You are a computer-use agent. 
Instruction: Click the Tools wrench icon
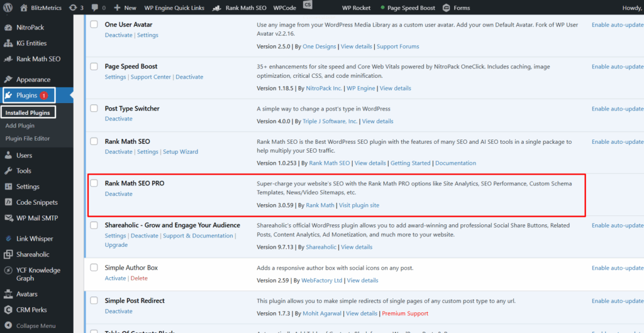pyautogui.click(x=8, y=171)
